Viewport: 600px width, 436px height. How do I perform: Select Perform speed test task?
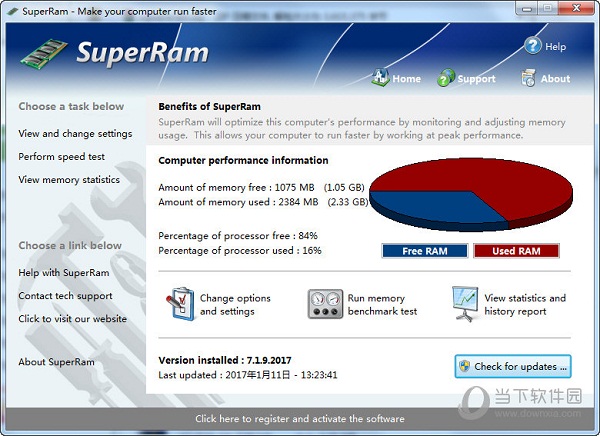coord(61,157)
